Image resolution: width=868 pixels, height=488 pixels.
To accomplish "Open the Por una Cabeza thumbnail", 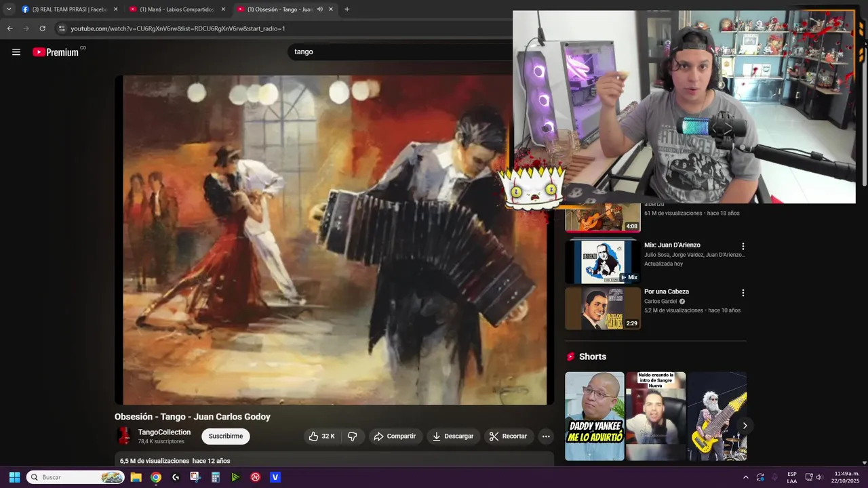I will [x=603, y=308].
